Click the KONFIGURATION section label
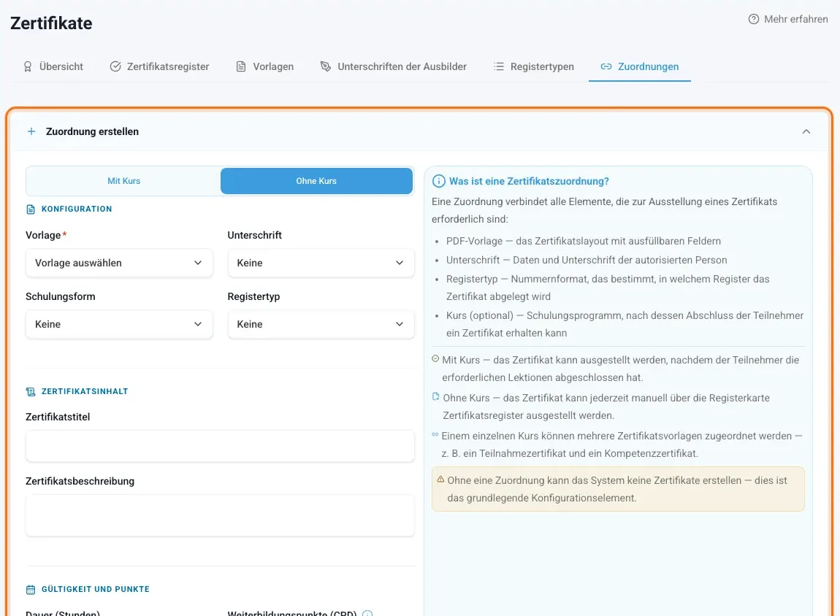The height and width of the screenshot is (616, 840). click(x=77, y=209)
